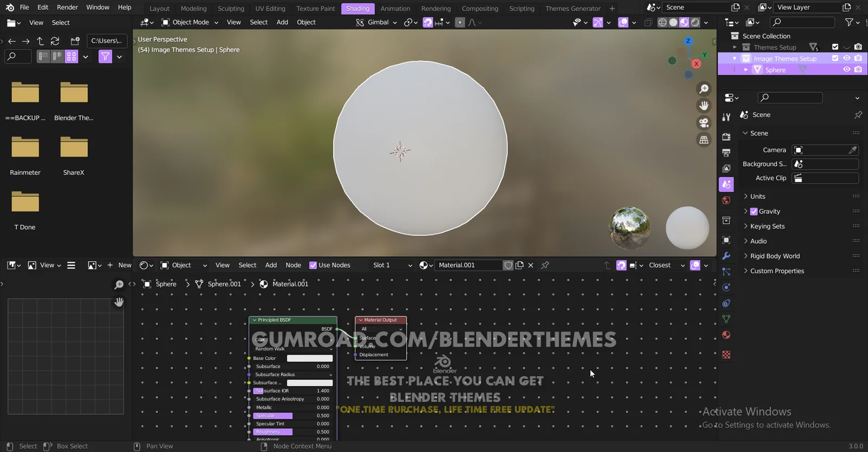The width and height of the screenshot is (868, 452).
Task: Open the Physics properties tab
Action: click(726, 287)
